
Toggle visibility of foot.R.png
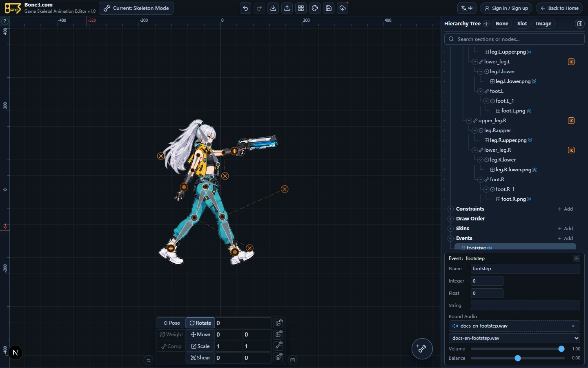coord(529,199)
